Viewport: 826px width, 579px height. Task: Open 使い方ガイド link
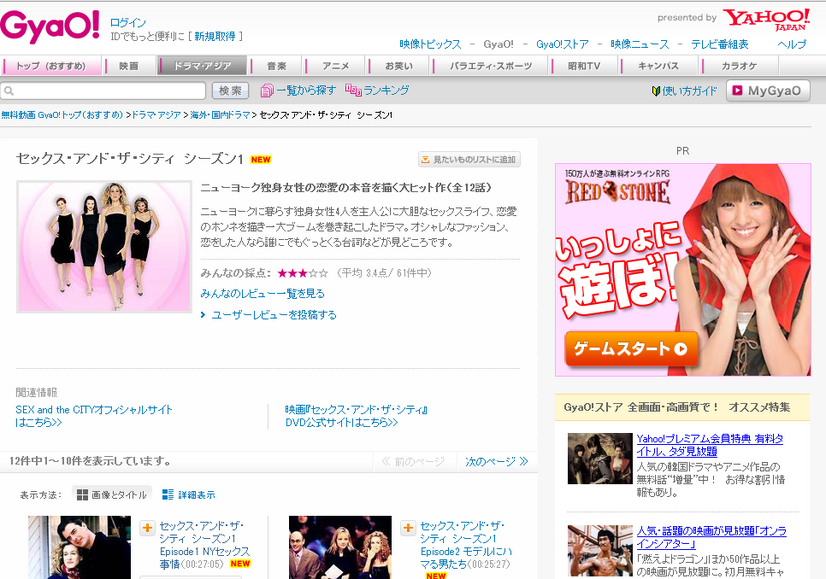coord(690,91)
